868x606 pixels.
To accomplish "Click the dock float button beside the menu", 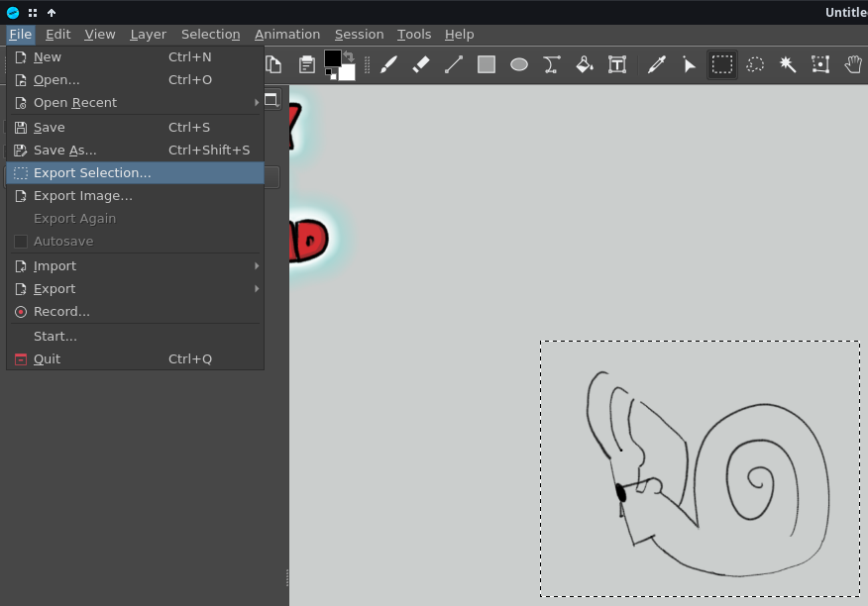I will (271, 100).
